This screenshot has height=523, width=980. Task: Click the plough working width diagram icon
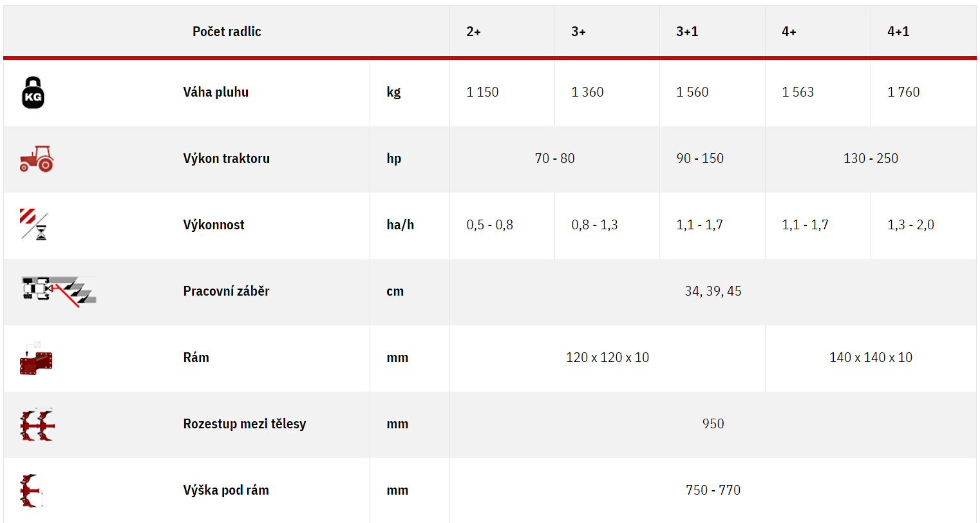pos(59,291)
